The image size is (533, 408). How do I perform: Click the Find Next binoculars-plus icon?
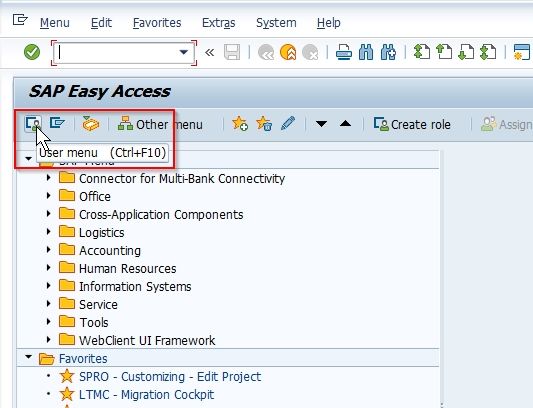click(x=388, y=52)
